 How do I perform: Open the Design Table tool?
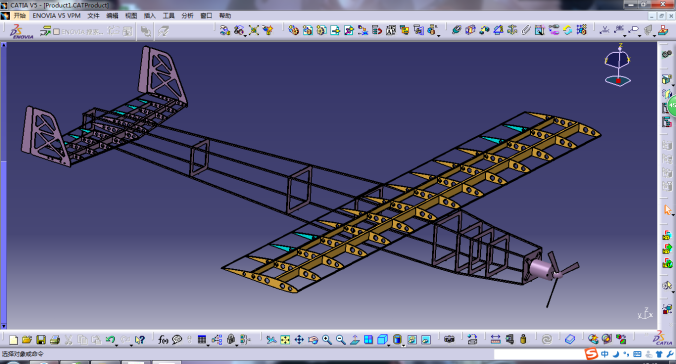tap(202, 340)
